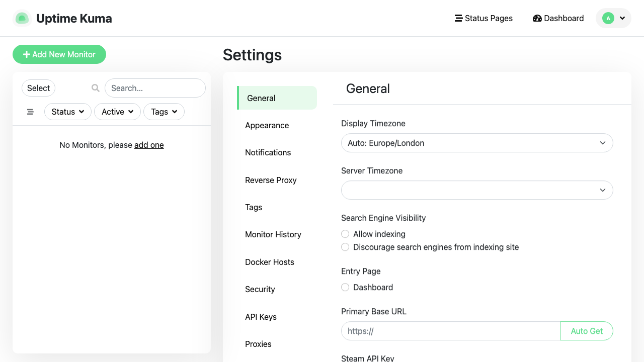644x362 pixels.
Task: Switch to Appearance settings
Action: pyautogui.click(x=277, y=125)
